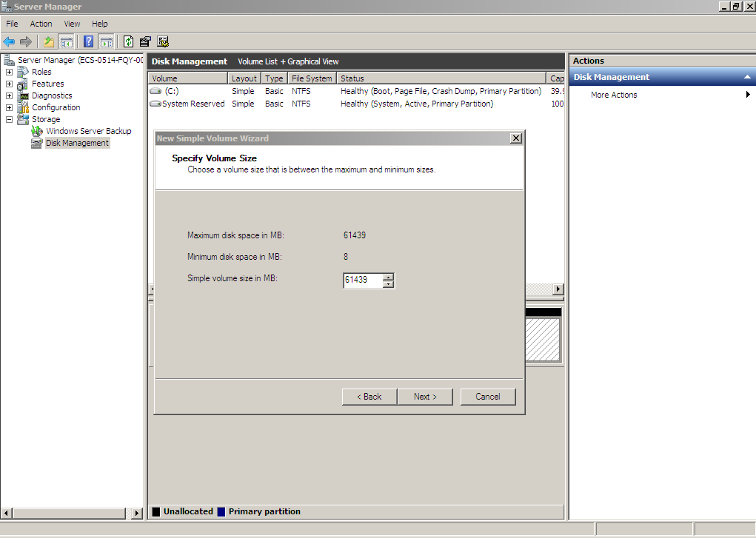The width and height of the screenshot is (756, 538).
Task: Expand the Roles tree node
Action: coord(9,72)
